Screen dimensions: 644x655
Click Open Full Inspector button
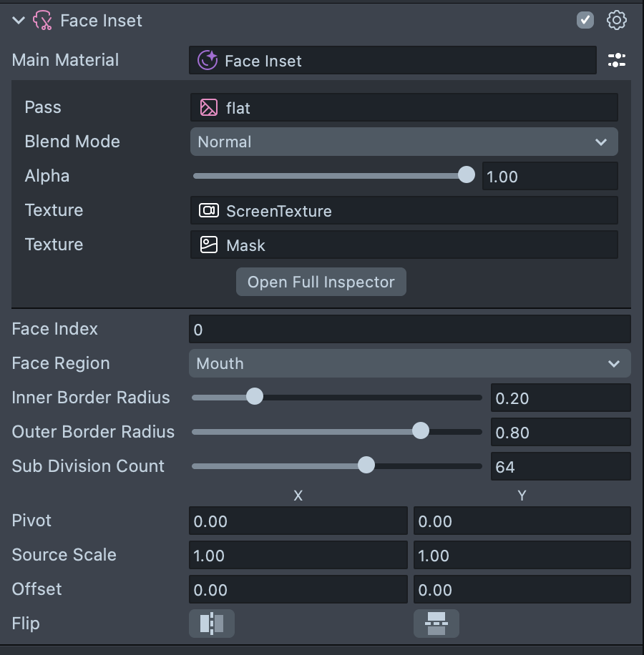(321, 282)
